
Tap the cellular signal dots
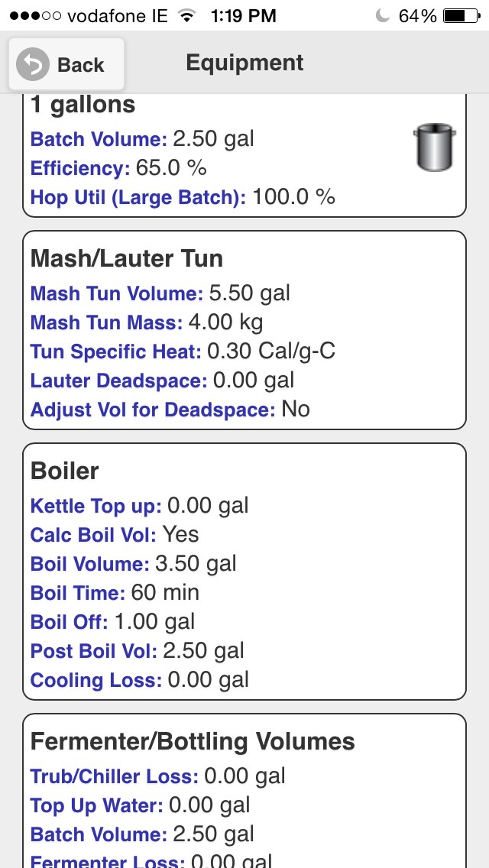[35, 16]
